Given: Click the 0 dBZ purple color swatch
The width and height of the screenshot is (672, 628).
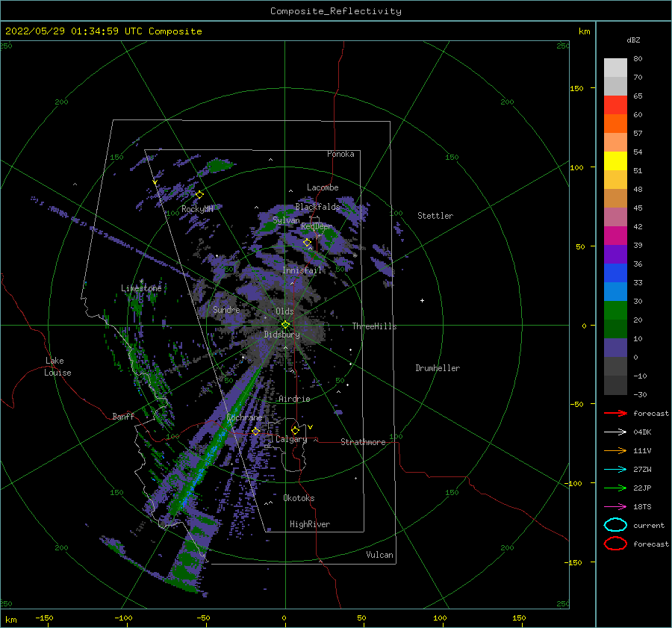Looking at the screenshot, I should point(615,347).
